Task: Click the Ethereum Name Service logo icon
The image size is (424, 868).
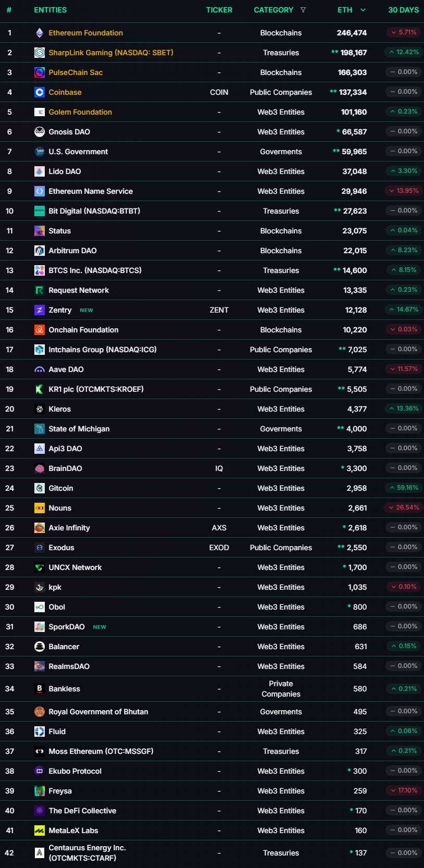Action: tap(40, 191)
